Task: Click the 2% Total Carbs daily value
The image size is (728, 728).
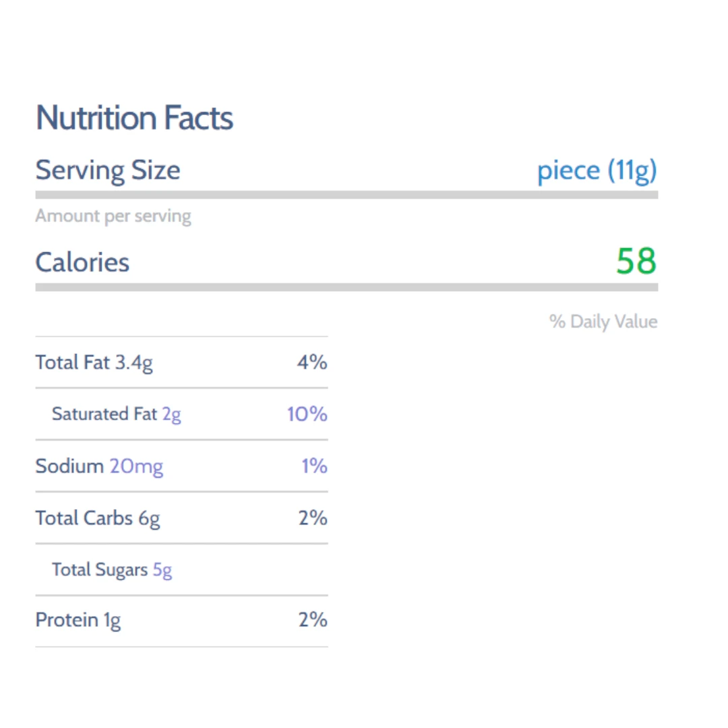Action: click(313, 518)
